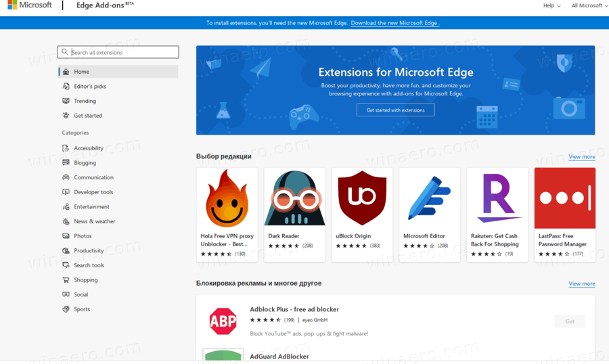Click the Social category icon
The height and width of the screenshot is (364, 609).
pos(66,294)
